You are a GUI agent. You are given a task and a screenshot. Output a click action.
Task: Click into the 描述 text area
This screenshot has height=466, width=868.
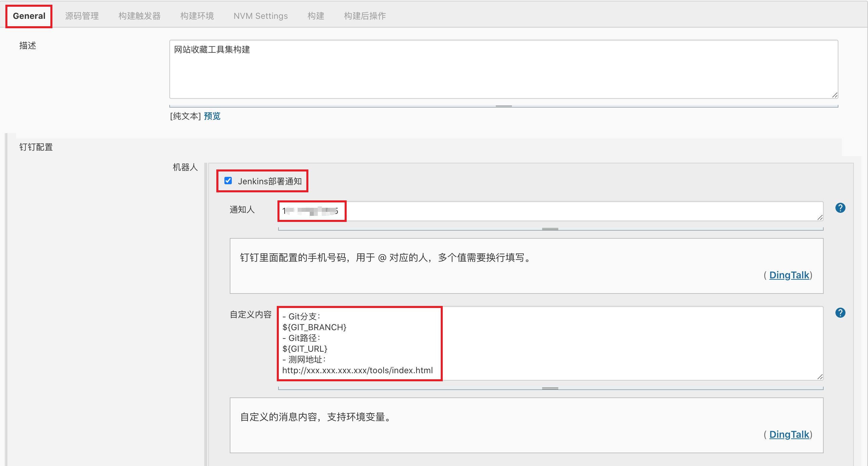click(504, 69)
